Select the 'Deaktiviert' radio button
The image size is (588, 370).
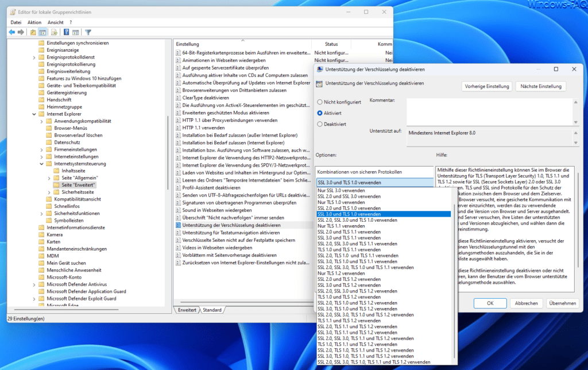click(x=320, y=124)
